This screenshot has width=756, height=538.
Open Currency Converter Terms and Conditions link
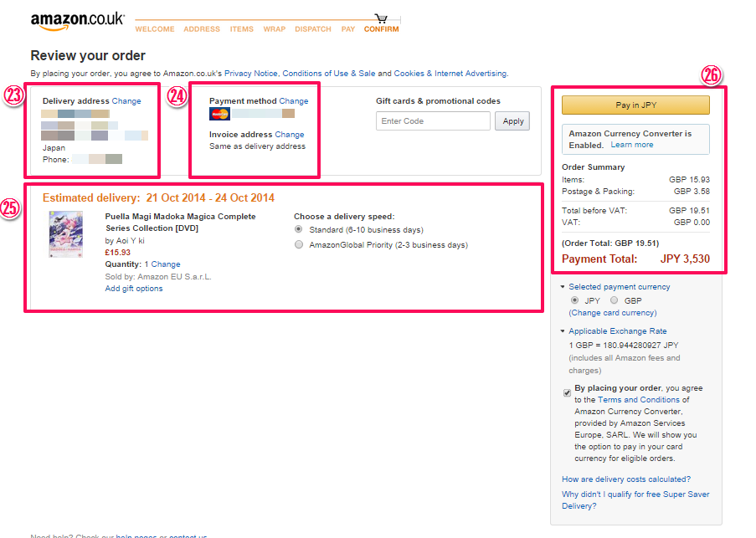pos(638,400)
